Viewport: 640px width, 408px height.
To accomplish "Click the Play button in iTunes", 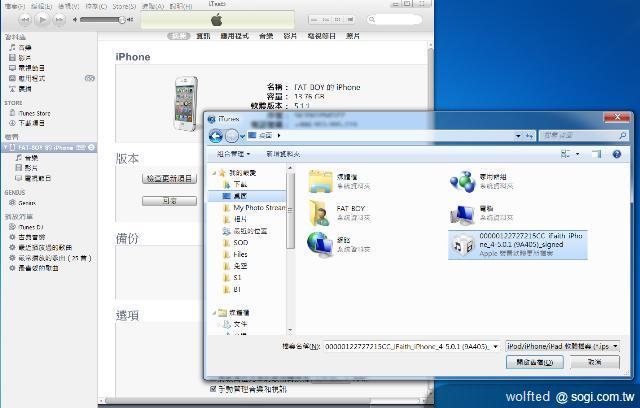I will point(42,19).
